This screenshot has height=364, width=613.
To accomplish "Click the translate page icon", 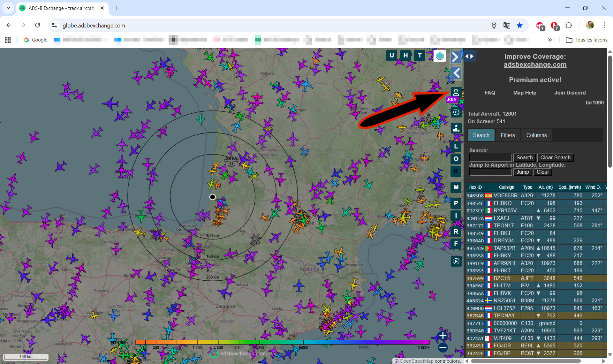I will 507,26.
